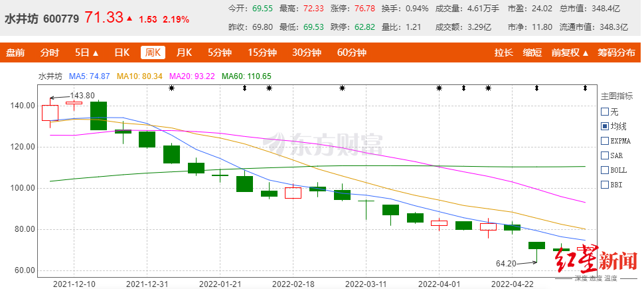
Task: Show the 30分钟 chart
Action: click(307, 52)
